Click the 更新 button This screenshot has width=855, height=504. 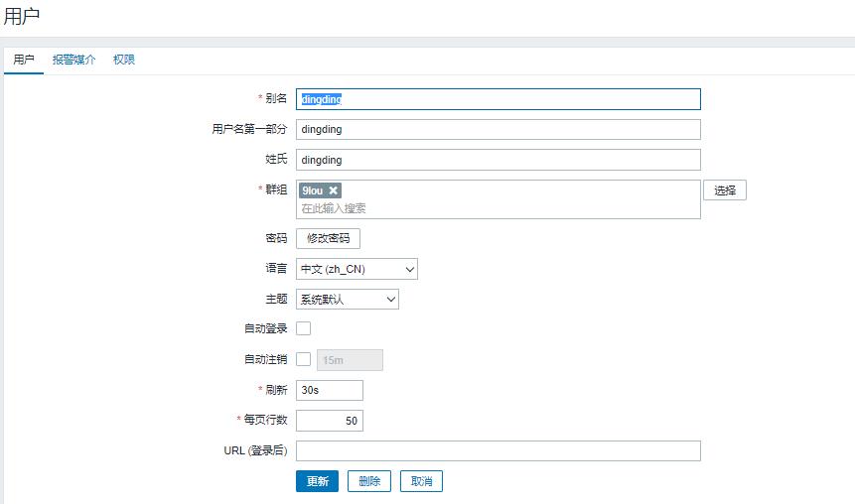click(317, 481)
